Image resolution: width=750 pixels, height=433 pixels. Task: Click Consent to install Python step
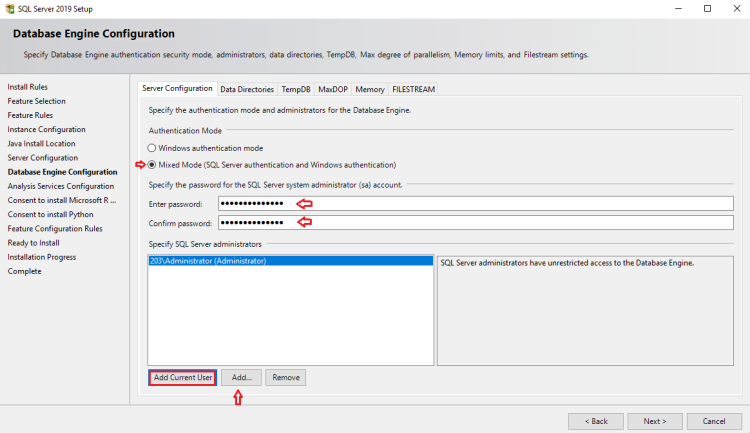[x=50, y=214]
